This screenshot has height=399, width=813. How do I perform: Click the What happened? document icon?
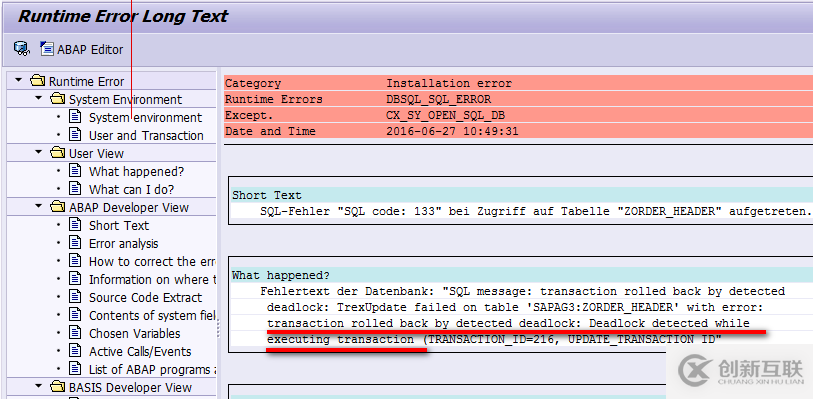pyautogui.click(x=76, y=170)
